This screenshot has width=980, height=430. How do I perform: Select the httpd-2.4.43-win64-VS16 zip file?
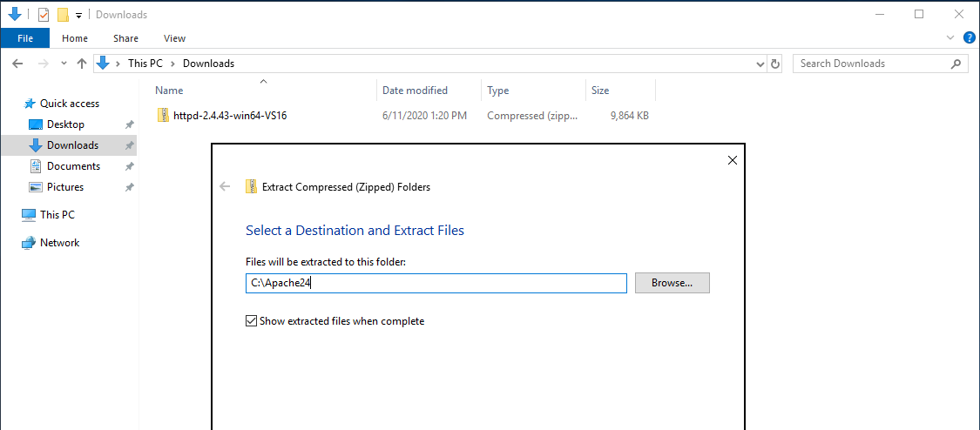(x=221, y=116)
